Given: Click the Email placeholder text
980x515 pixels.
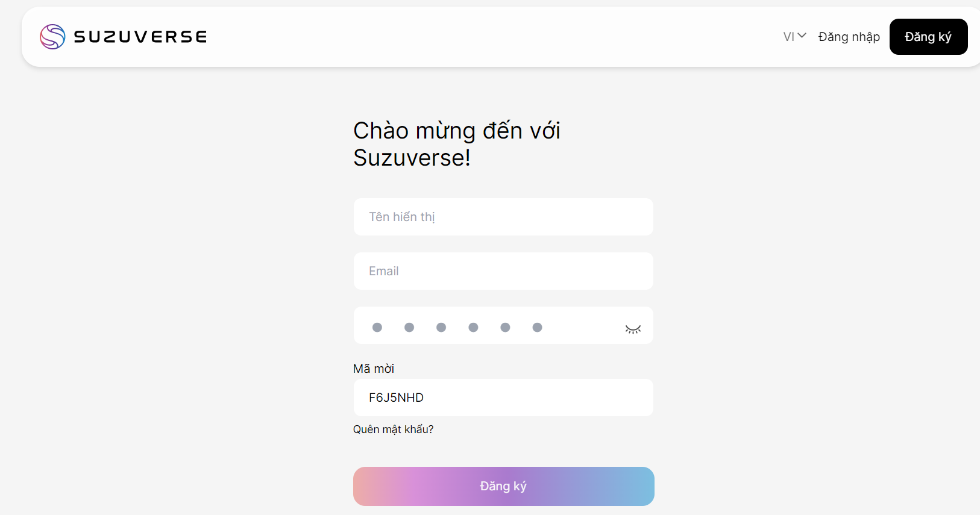Looking at the screenshot, I should point(383,271).
